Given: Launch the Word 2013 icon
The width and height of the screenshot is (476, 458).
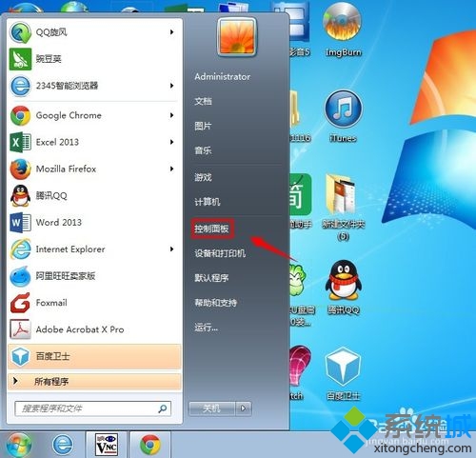Looking at the screenshot, I should [20, 223].
